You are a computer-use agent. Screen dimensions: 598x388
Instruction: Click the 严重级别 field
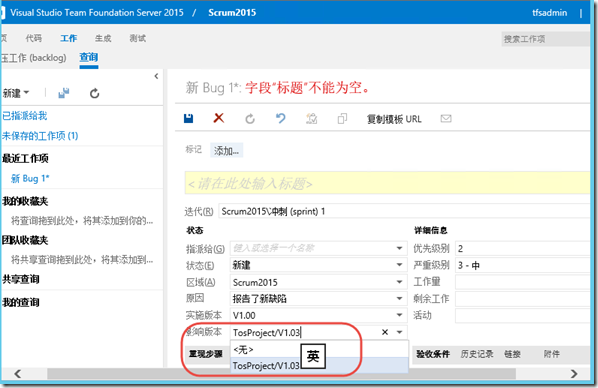(522, 265)
